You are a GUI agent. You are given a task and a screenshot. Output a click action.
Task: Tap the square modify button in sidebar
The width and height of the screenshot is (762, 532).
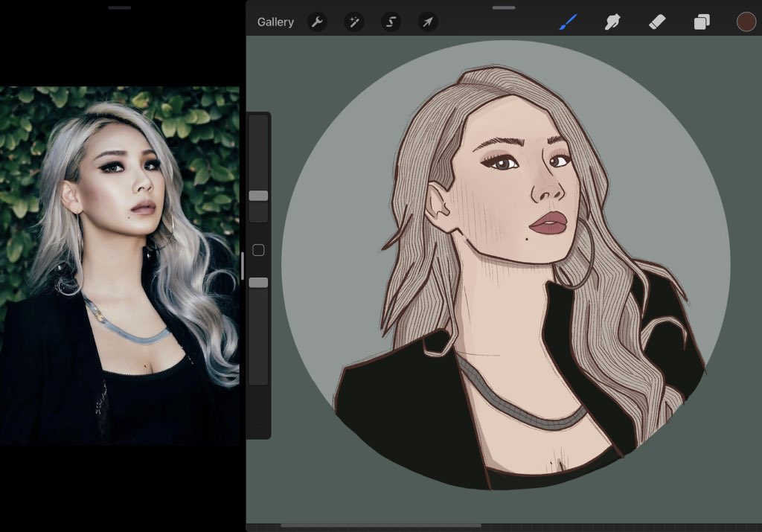tap(258, 250)
